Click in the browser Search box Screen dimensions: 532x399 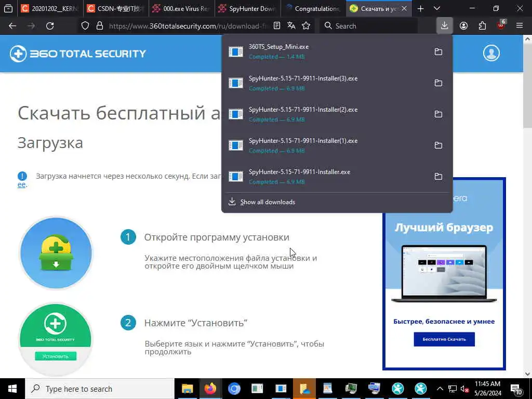coord(368,26)
